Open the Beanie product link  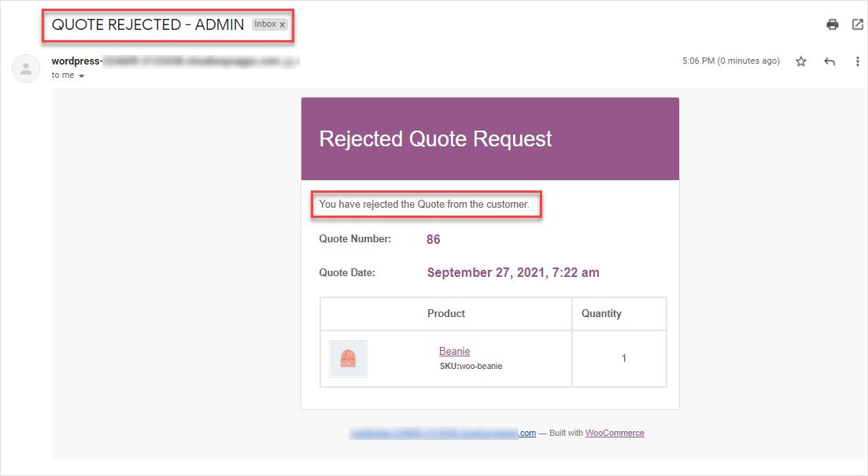coord(455,352)
